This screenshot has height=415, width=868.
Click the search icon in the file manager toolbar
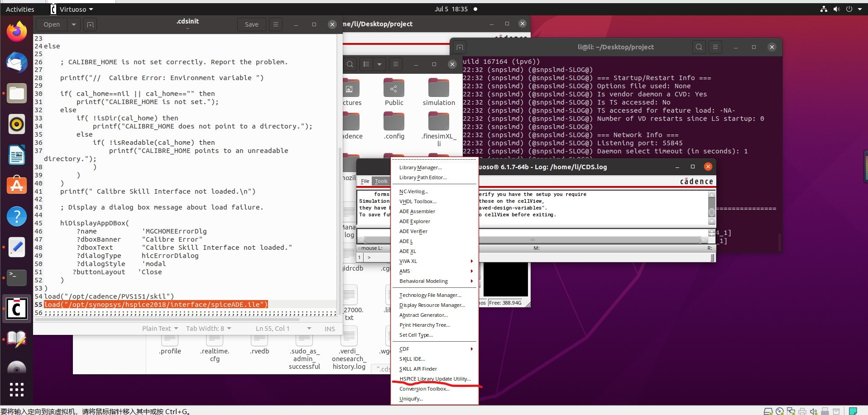pyautogui.click(x=350, y=64)
